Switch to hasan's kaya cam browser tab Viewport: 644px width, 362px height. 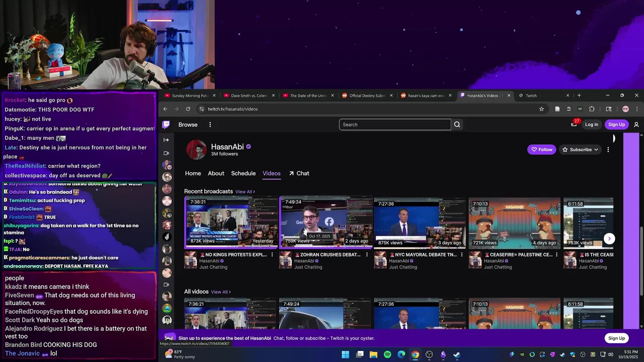pyautogui.click(x=425, y=96)
